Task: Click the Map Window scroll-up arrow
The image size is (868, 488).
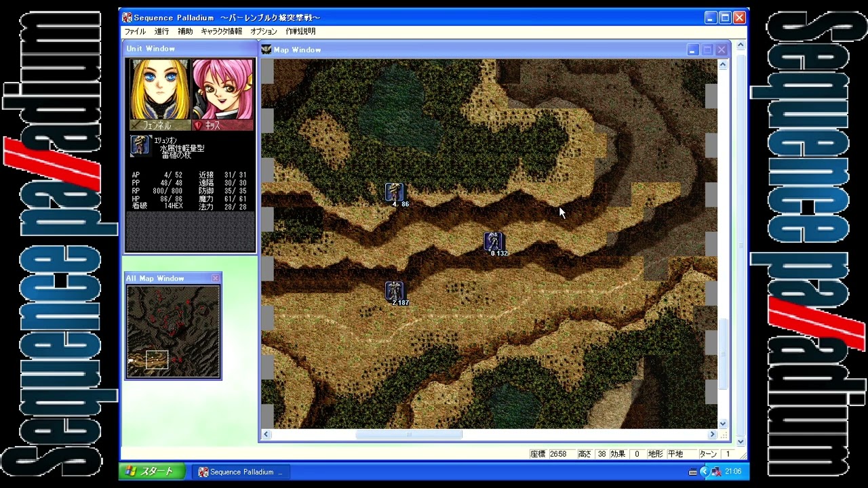Action: click(723, 65)
